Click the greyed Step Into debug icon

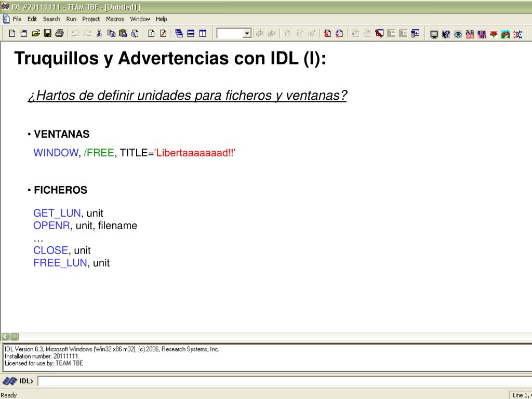pos(288,33)
